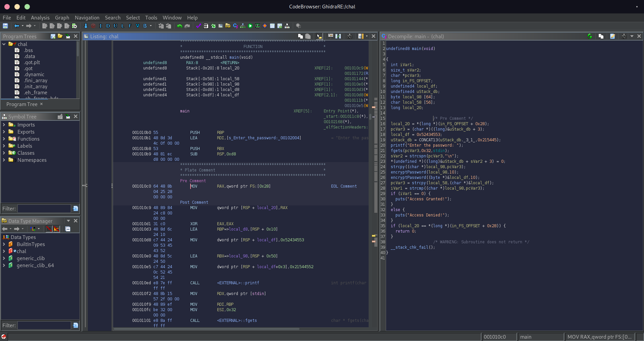
Task: Open the folder icon in the Program Trees header
Action: click(60, 36)
